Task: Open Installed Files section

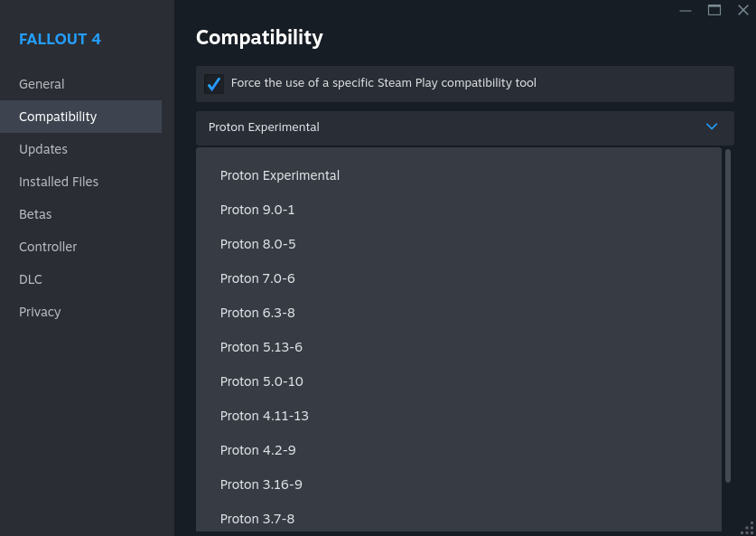Action: (x=59, y=182)
